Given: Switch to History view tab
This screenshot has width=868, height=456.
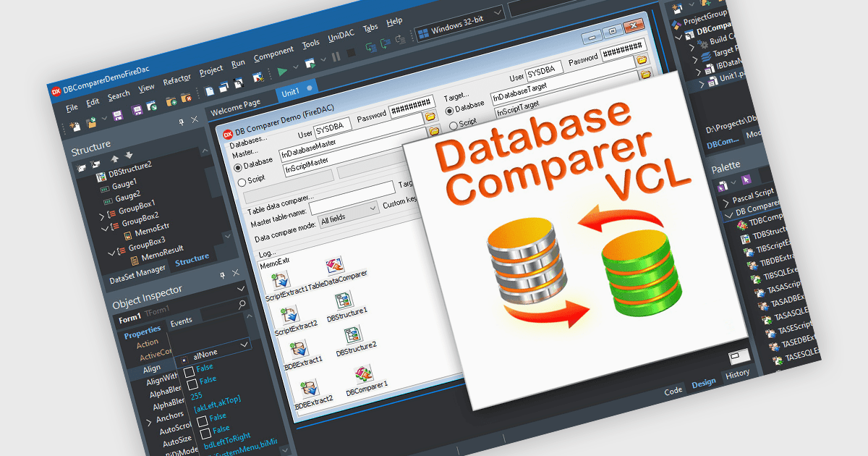Looking at the screenshot, I should (738, 373).
